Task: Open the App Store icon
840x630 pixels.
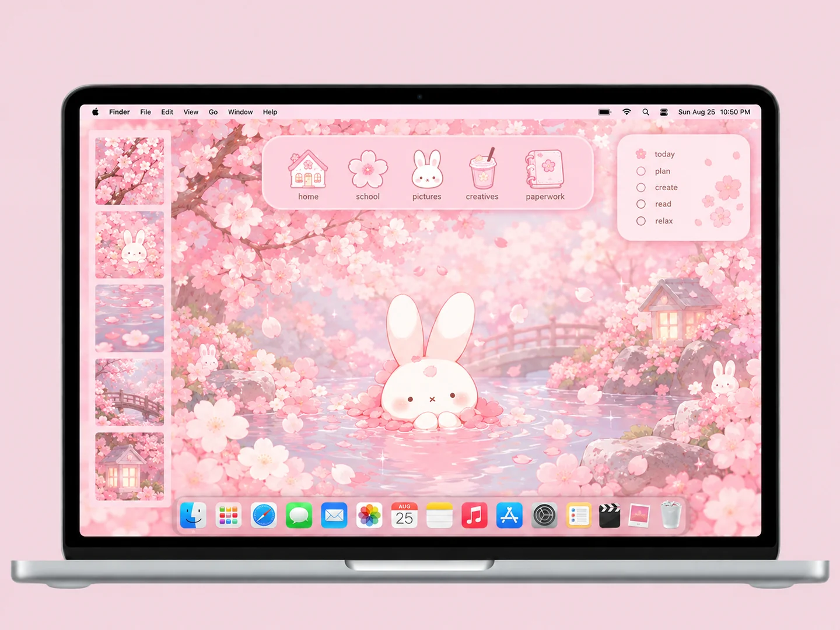Action: pos(509,516)
